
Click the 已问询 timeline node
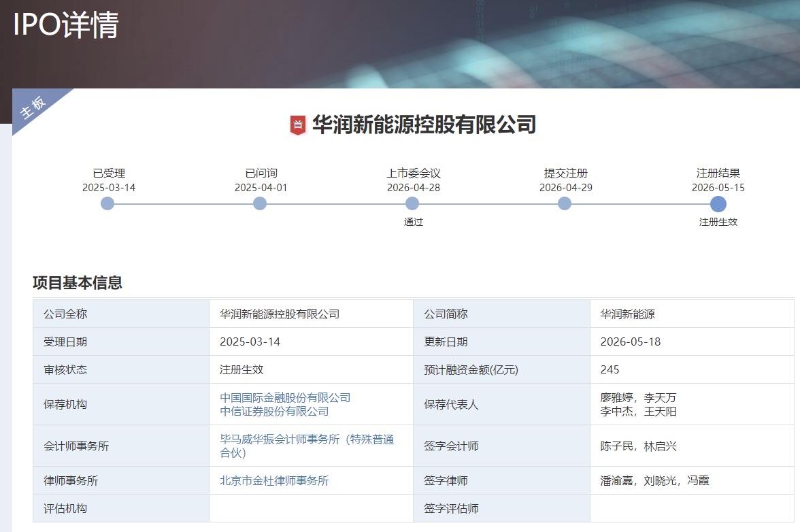tap(260, 204)
